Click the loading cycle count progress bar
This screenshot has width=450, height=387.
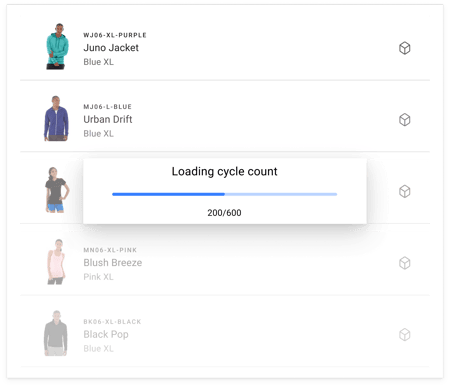[x=225, y=194]
